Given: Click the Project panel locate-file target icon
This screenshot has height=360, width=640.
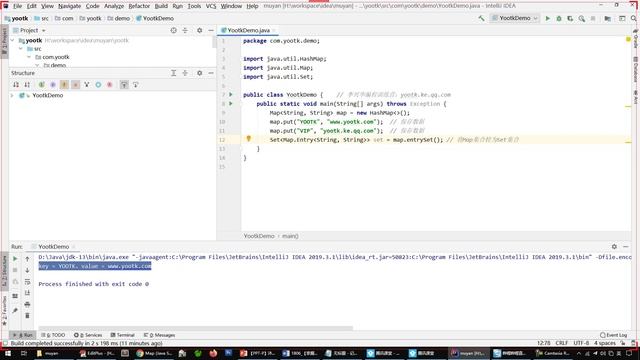Looking at the screenshot, I should pos(173,30).
